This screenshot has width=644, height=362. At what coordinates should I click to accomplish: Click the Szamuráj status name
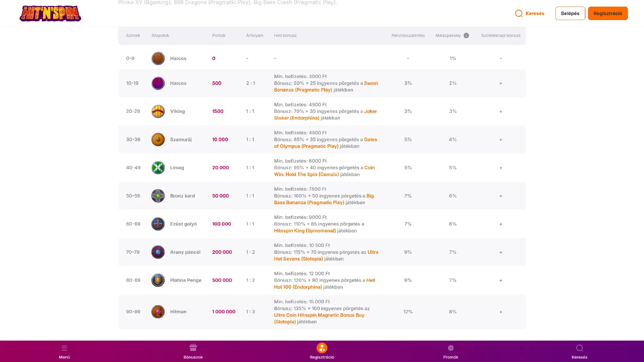[181, 139]
